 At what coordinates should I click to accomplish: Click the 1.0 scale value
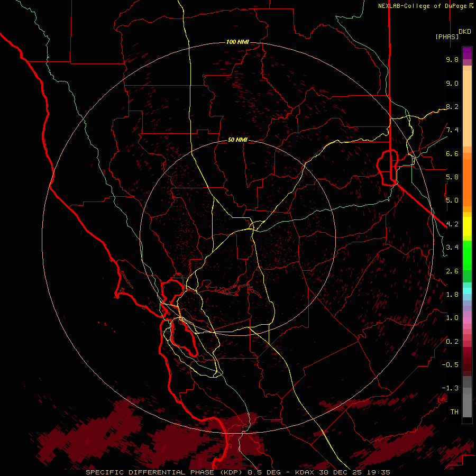[x=452, y=318]
